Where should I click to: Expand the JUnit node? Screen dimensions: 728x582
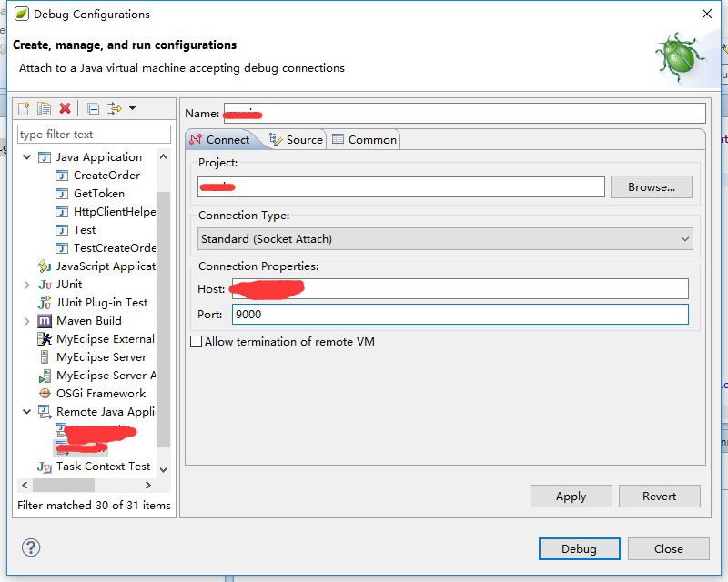click(x=27, y=285)
